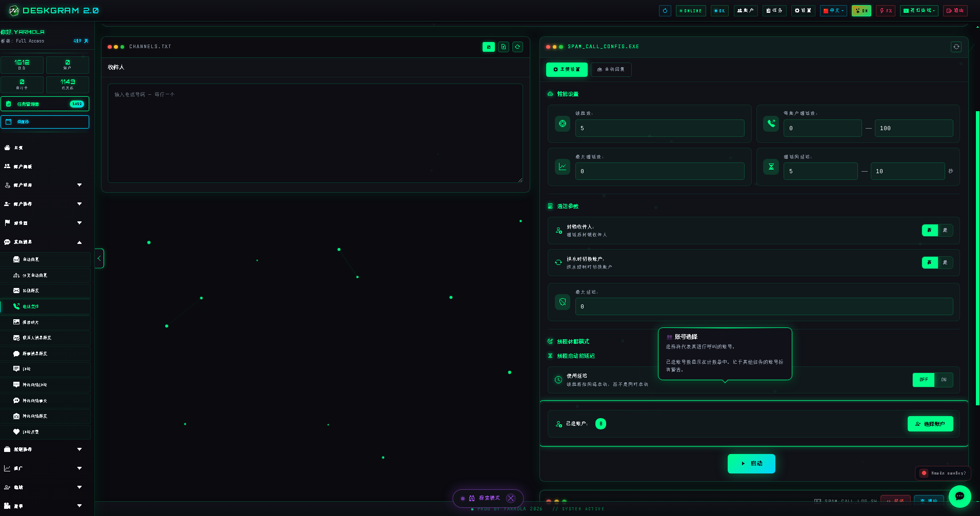Expand the third sidebar section with the person-gear icon
Image resolution: width=980 pixels, height=516 pixels.
point(45,185)
